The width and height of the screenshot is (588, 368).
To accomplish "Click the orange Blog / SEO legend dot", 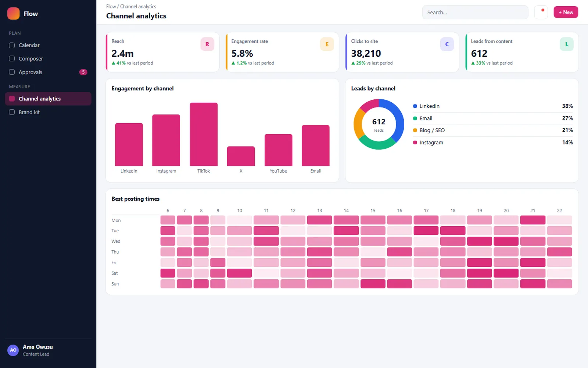I will click(x=415, y=130).
